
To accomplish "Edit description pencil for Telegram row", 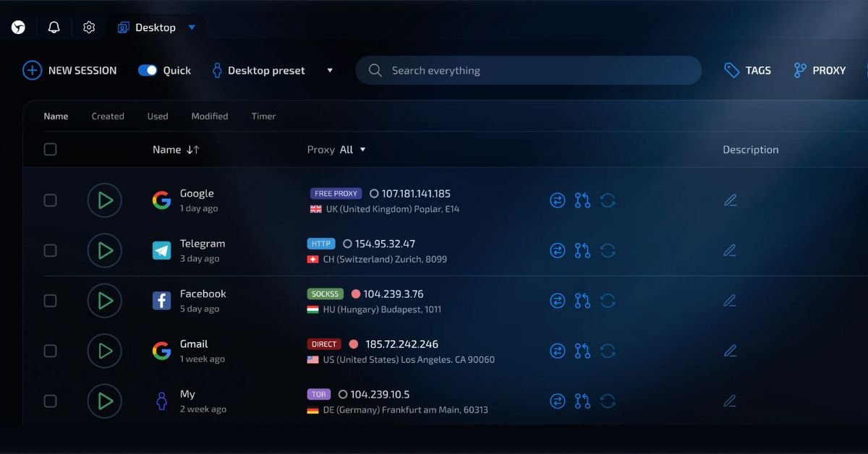I will pos(730,251).
